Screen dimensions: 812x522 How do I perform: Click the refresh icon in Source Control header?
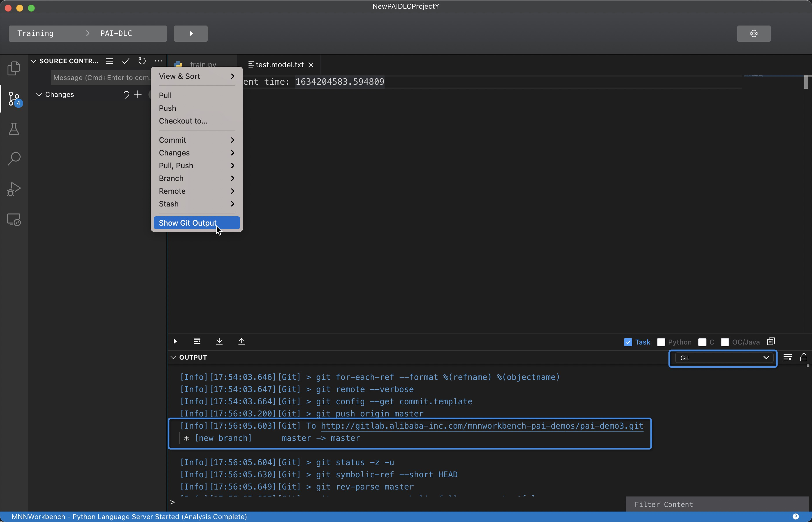142,61
